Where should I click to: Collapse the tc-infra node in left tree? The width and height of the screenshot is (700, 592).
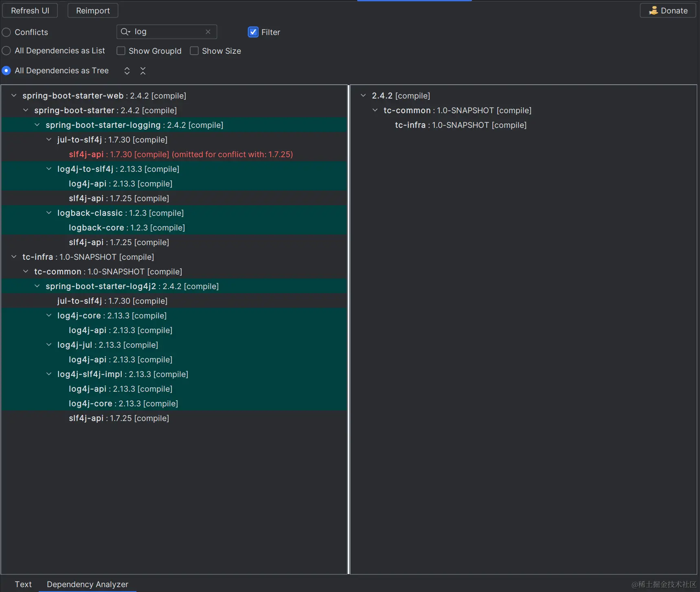[14, 257]
